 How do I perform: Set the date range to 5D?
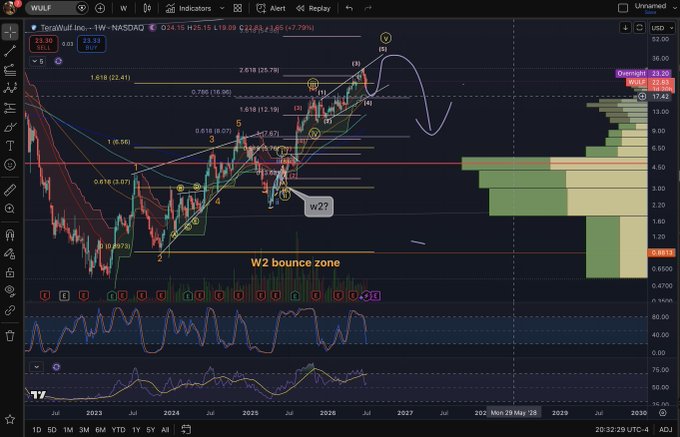click(52, 430)
